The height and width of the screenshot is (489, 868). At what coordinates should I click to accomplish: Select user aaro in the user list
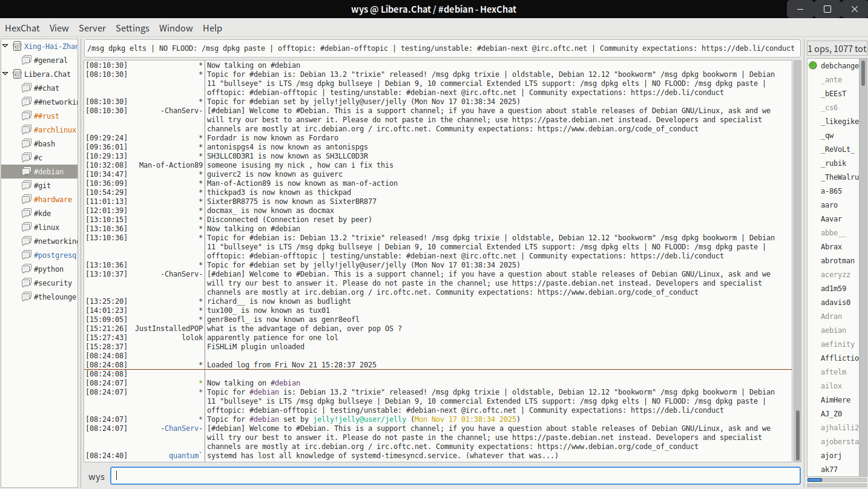[829, 205]
